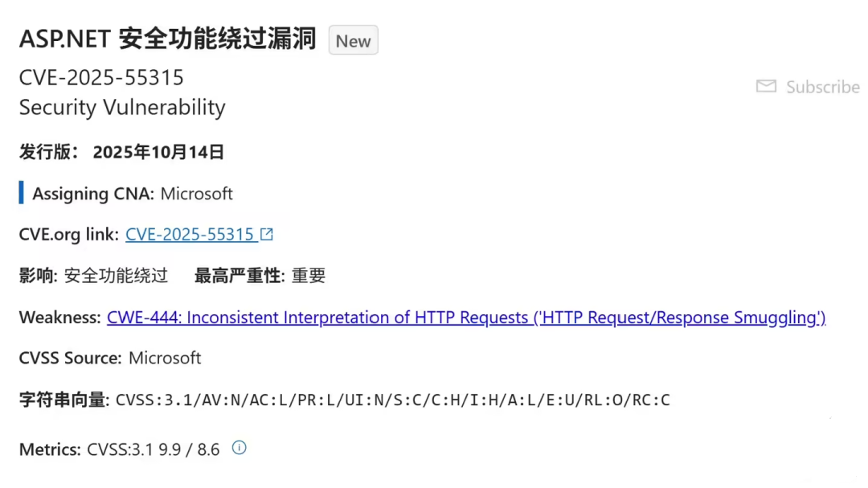868x488 pixels.
Task: Click the CVSS:3.1 9.9 / 8.6 metrics score
Action: pyautogui.click(x=154, y=449)
